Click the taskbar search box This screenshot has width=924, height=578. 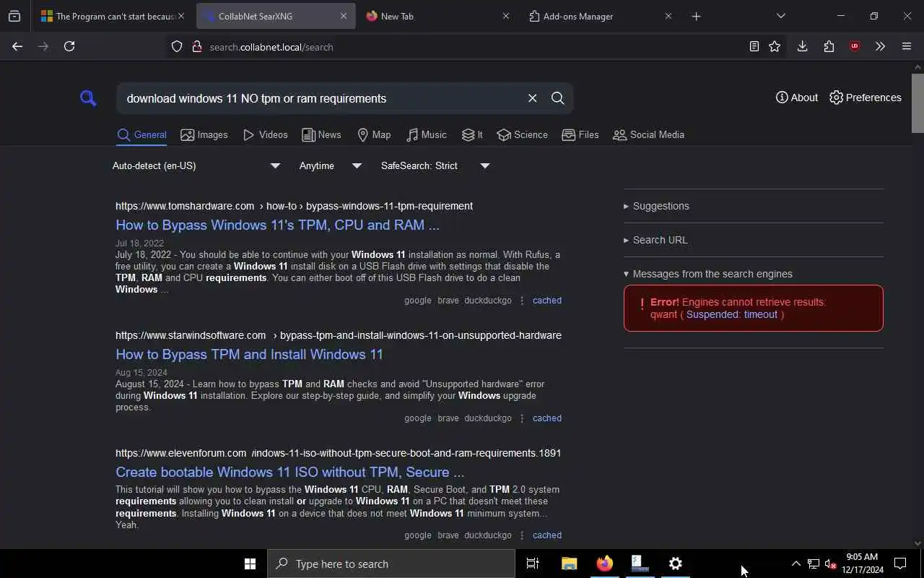click(391, 564)
